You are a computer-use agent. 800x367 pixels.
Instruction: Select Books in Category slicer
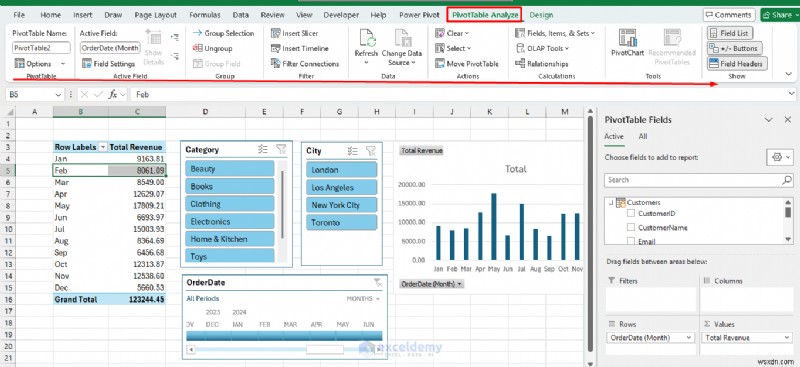point(230,186)
